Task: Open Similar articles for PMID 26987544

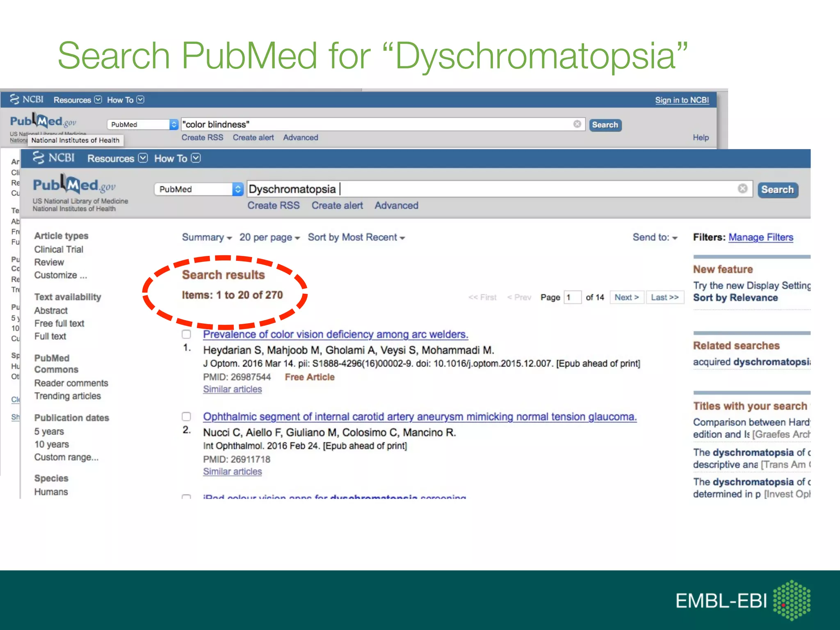Action: point(233,389)
